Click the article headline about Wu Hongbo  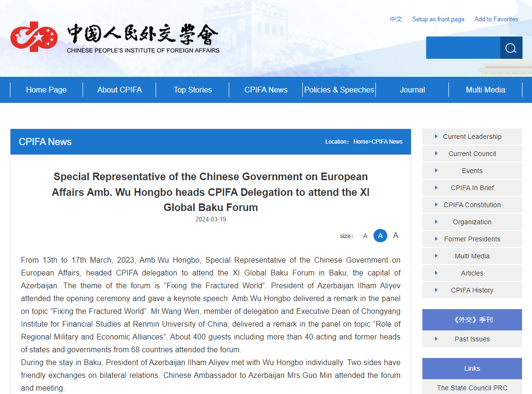click(x=211, y=192)
